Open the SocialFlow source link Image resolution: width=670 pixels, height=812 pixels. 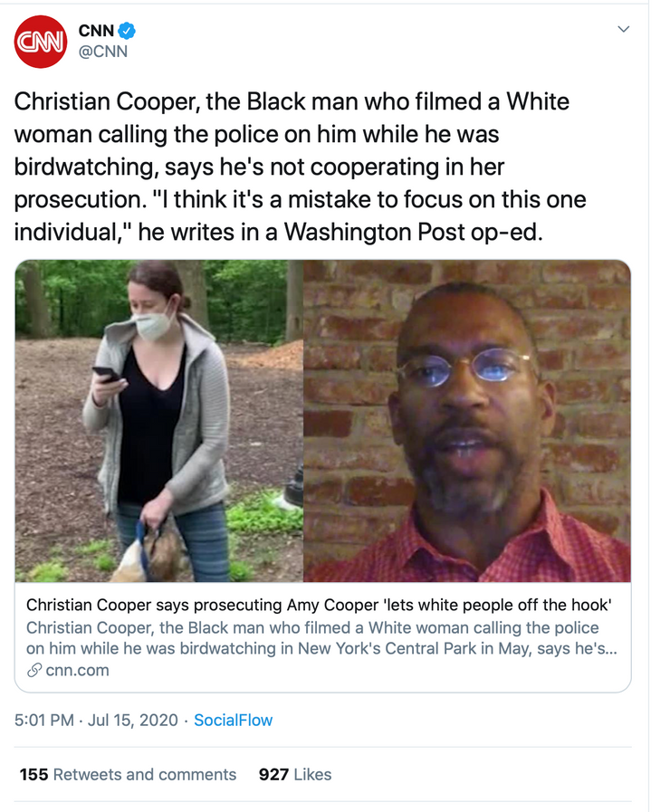(x=233, y=721)
